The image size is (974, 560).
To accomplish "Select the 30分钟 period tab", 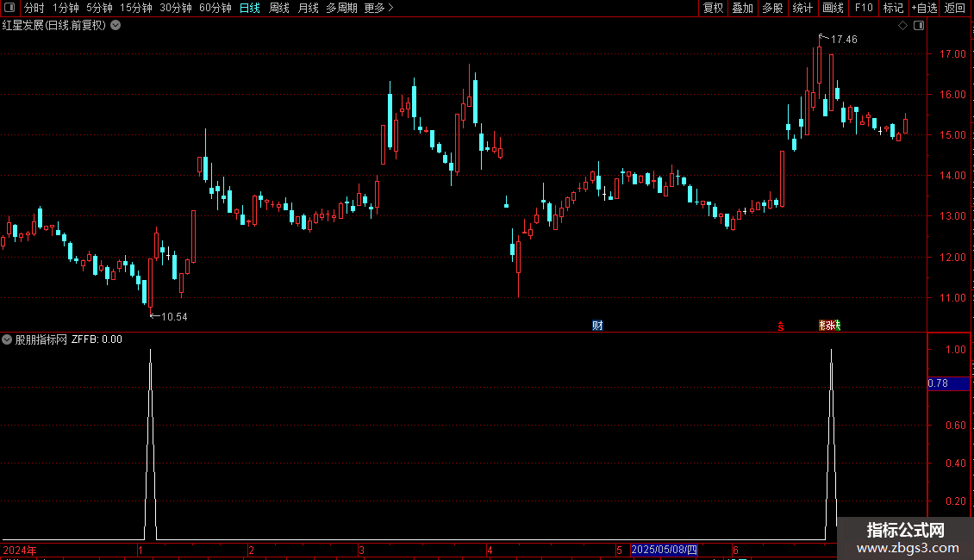I will pyautogui.click(x=175, y=8).
